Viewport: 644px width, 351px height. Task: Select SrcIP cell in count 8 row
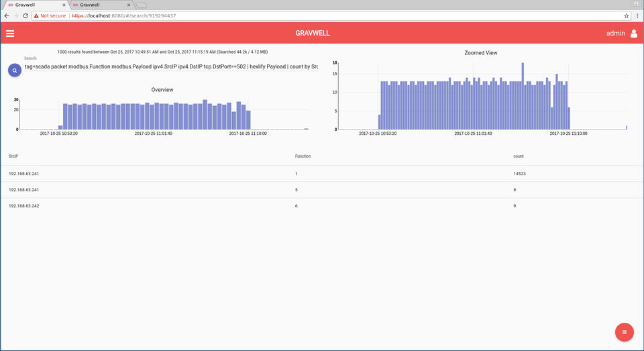click(24, 190)
